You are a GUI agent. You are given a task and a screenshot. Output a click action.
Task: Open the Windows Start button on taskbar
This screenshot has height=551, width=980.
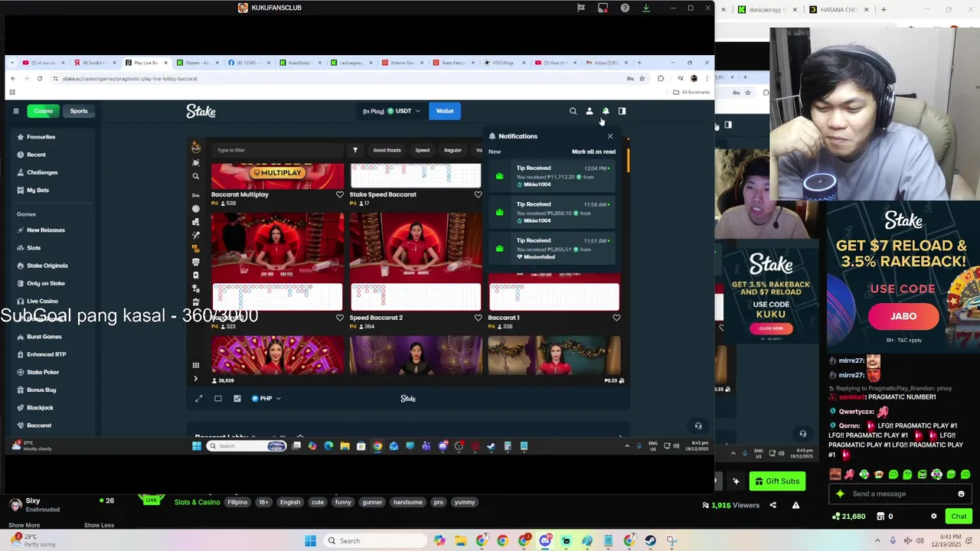pyautogui.click(x=310, y=541)
